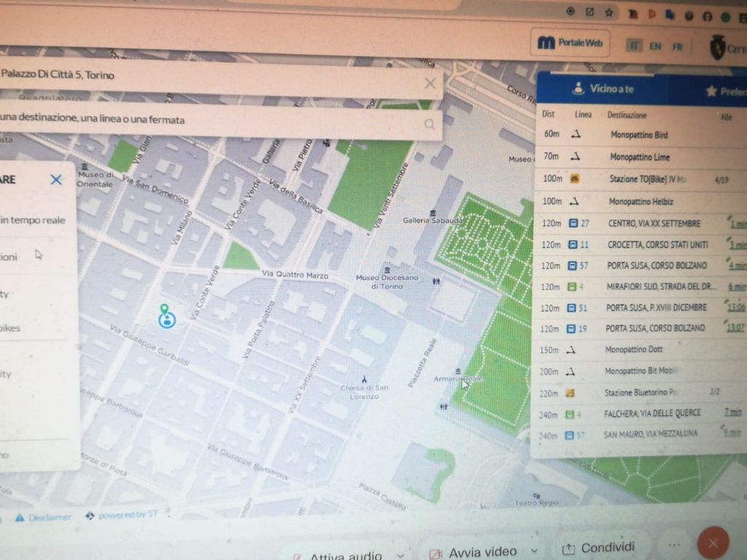Select the Centro, Via XX Settembre destination
The image size is (747, 560).
coord(654,223)
